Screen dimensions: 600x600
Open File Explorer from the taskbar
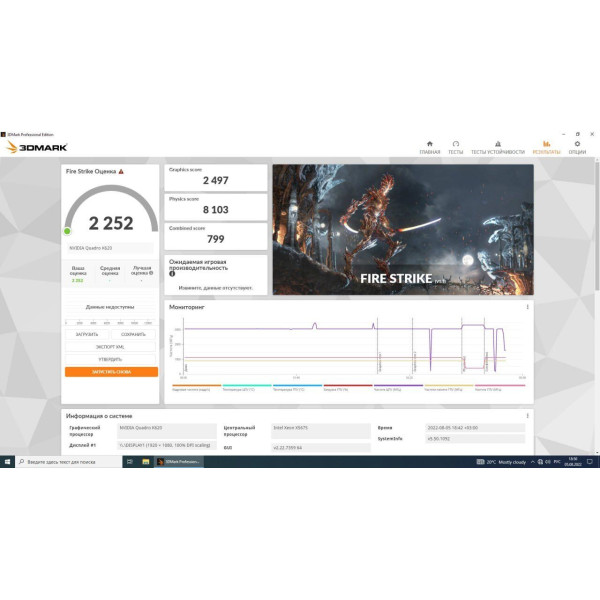pos(145,462)
